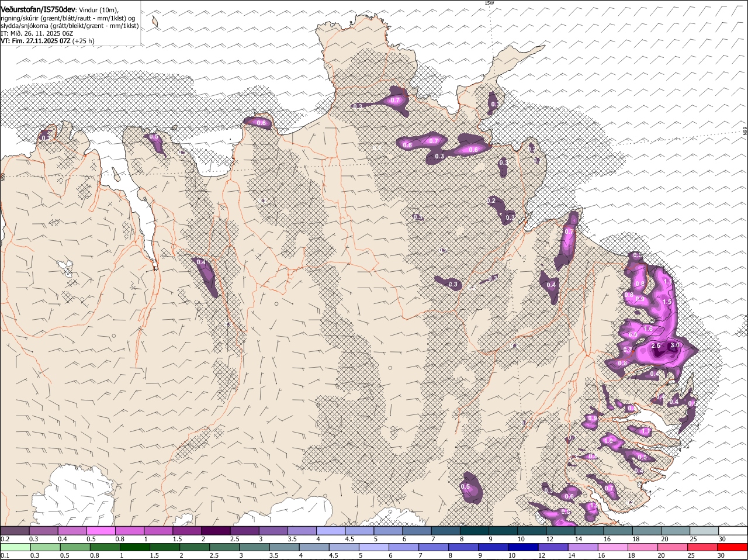748x560 pixels.
Task: Click the '0.2' label on upper legend
Action: tap(5, 539)
